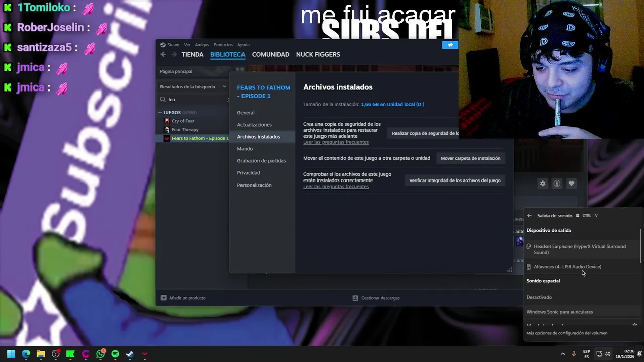Open Spotify from the taskbar
The width and height of the screenshot is (644, 362).
pos(115,354)
